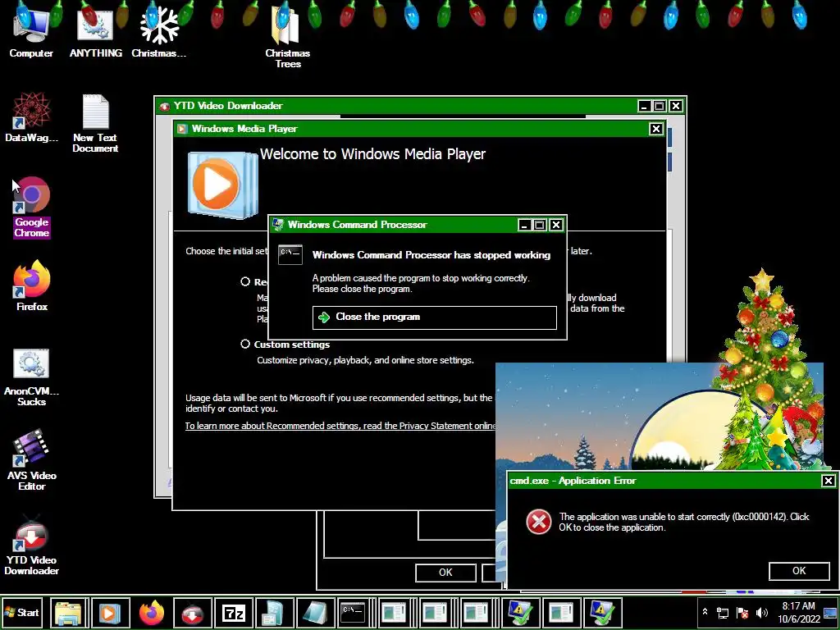
Task: Maximize the YTD Video Downloader window
Action: click(660, 106)
